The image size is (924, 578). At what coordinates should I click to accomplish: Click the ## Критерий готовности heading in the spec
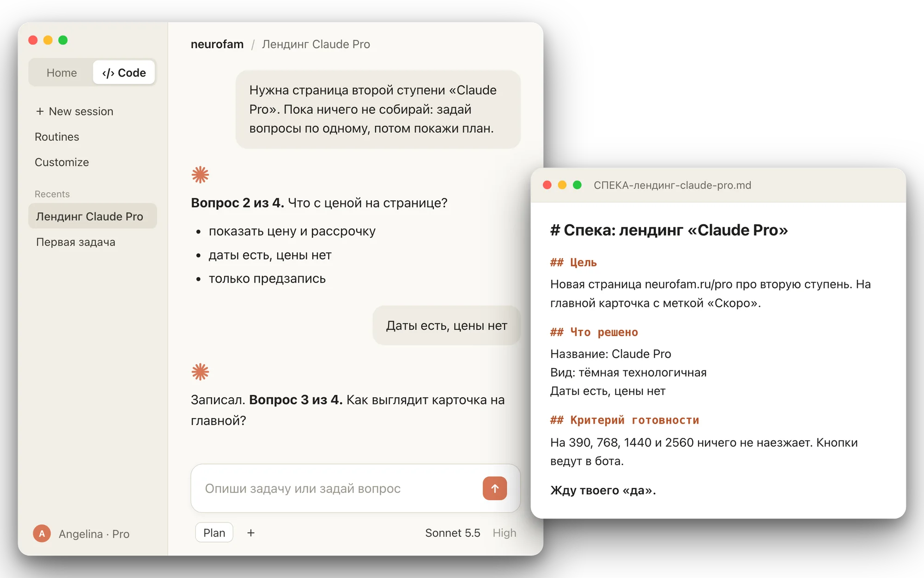[x=625, y=420]
